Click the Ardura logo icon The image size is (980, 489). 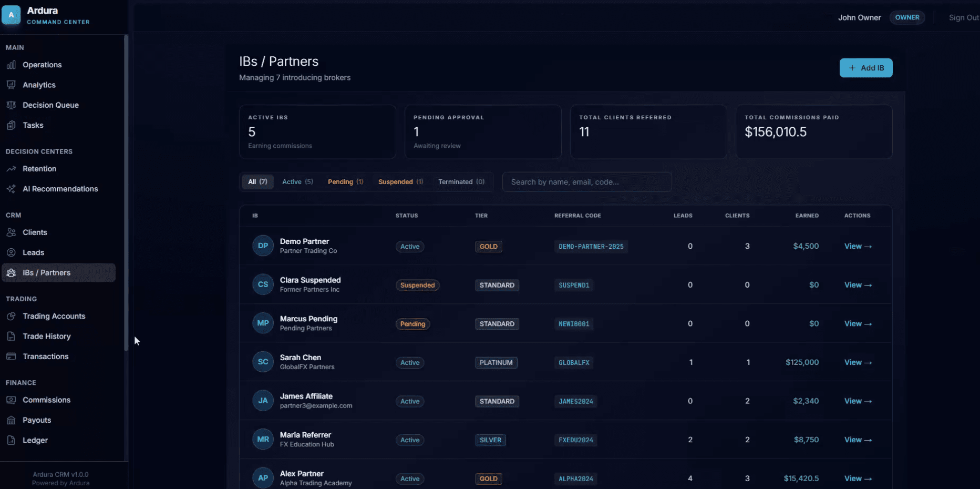click(11, 15)
